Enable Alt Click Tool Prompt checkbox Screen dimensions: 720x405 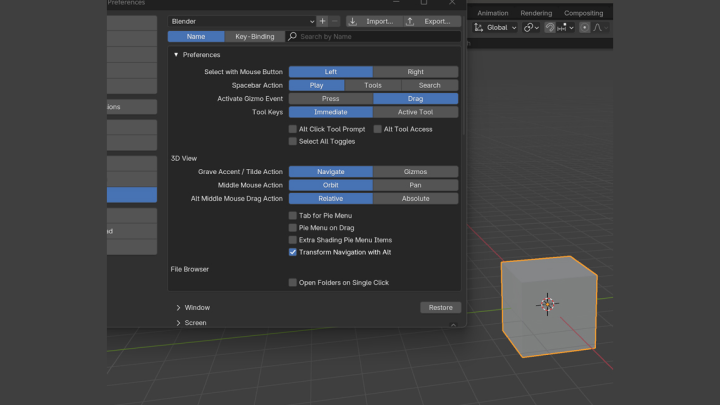tap(293, 129)
